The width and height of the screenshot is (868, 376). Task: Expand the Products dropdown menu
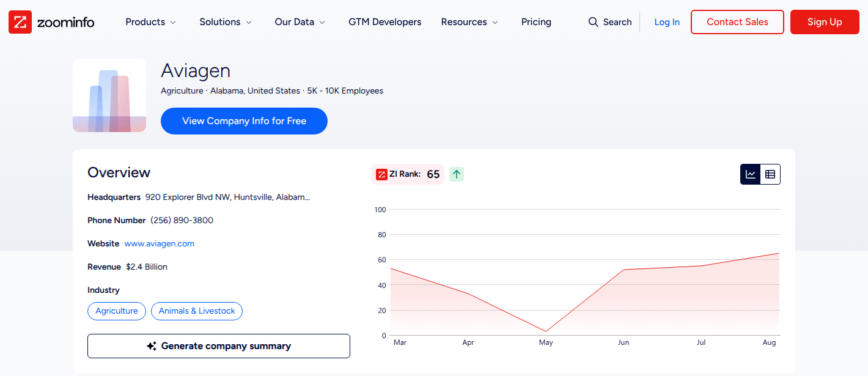[151, 22]
